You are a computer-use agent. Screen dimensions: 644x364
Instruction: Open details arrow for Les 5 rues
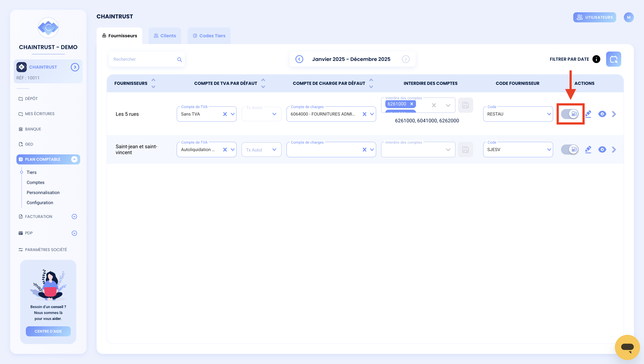click(614, 114)
